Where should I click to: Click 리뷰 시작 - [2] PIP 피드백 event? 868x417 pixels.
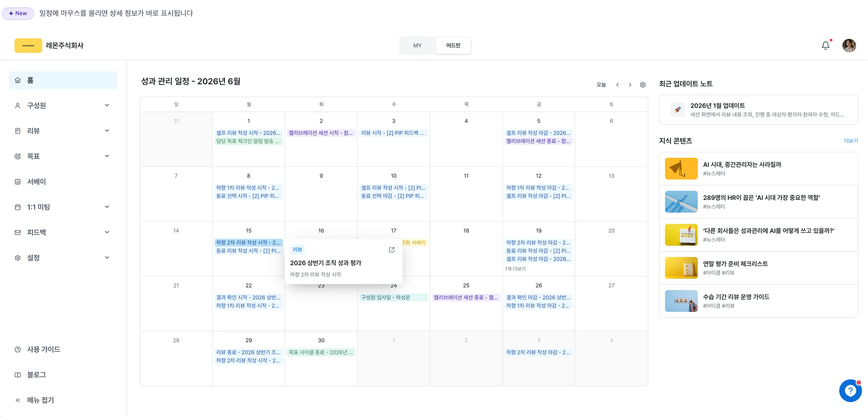393,133
